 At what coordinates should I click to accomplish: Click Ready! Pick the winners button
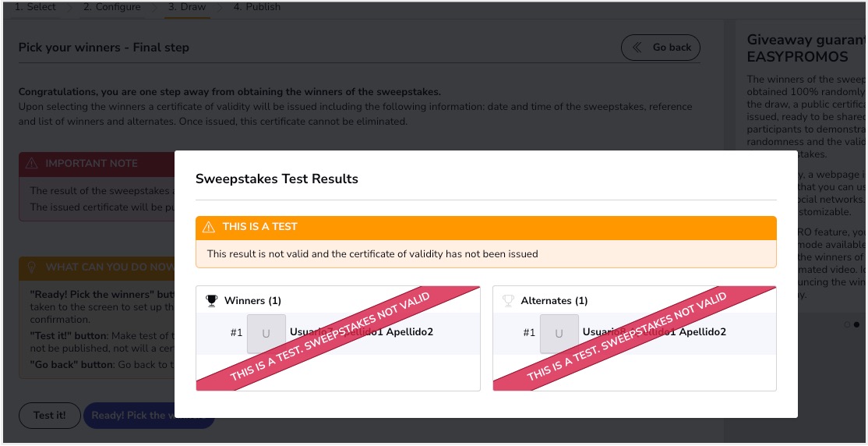coord(148,416)
